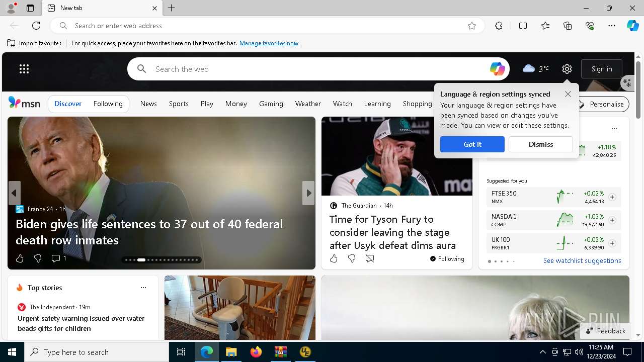The image size is (644, 362).
Task: Open the volume control in system tray
Action: point(579,352)
